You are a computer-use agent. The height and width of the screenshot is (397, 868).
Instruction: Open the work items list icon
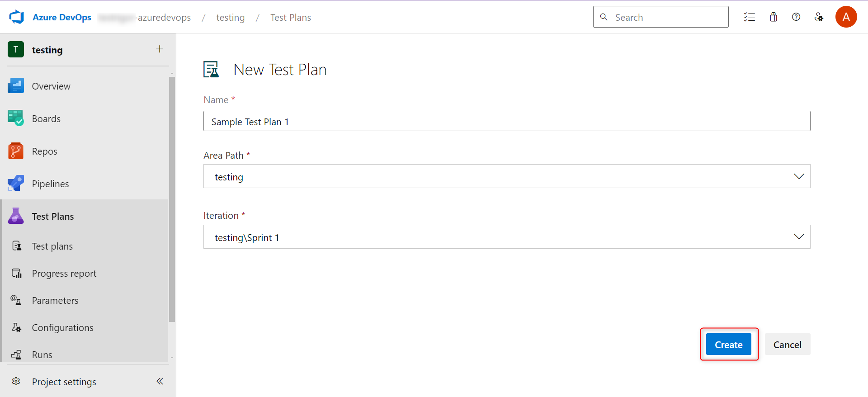pos(750,17)
